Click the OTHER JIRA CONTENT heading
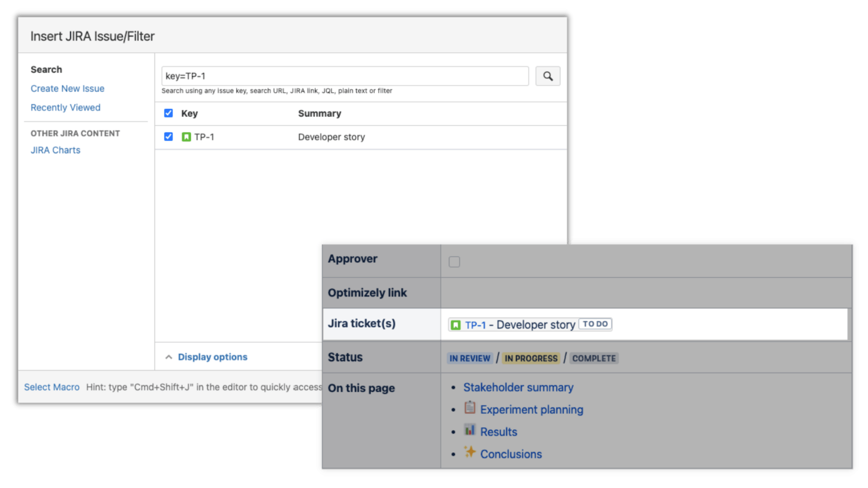Viewport: 868px width, 488px height. point(75,133)
